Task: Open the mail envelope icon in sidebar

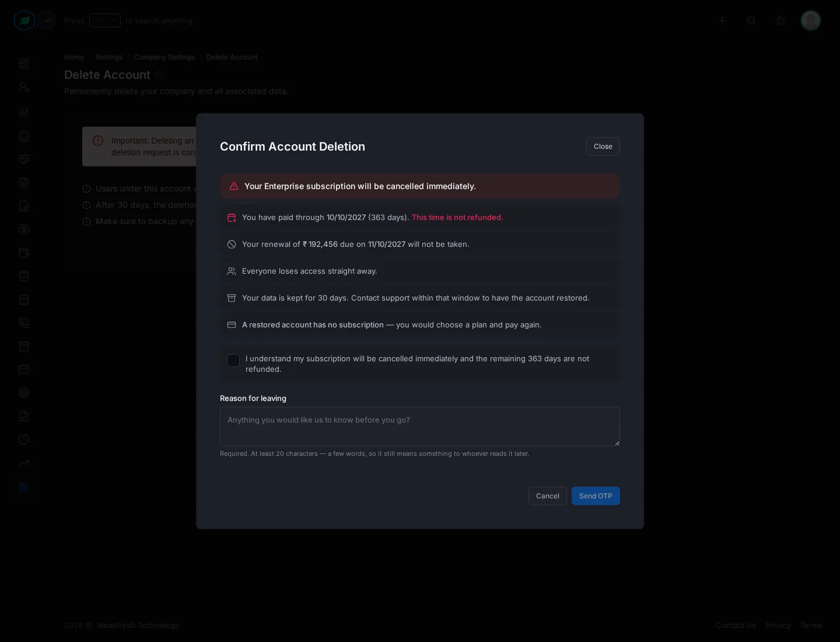Action: (24, 369)
